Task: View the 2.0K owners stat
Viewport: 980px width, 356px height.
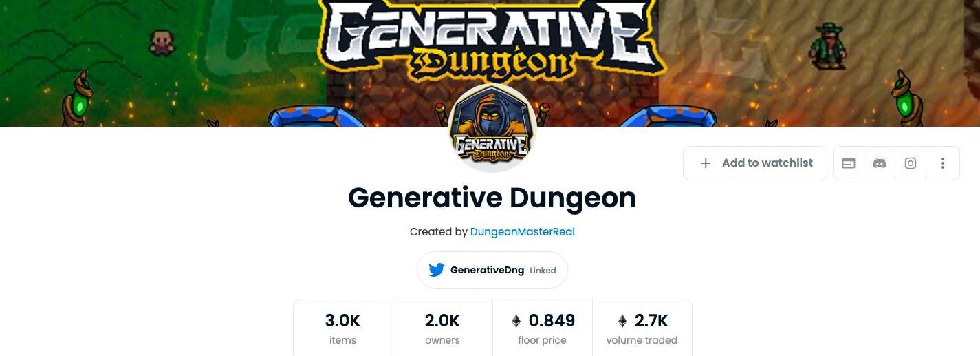Action: (442, 328)
